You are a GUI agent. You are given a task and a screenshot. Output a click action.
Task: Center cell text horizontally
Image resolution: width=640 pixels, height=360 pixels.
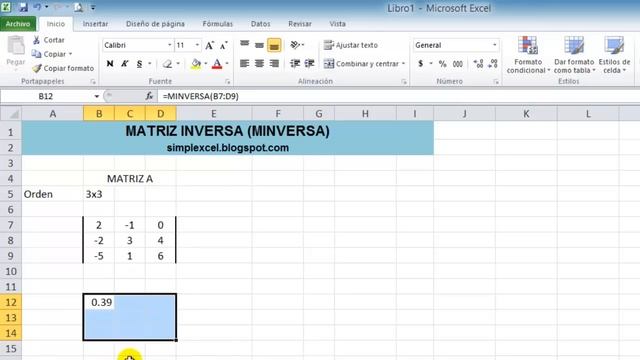(x=259, y=64)
